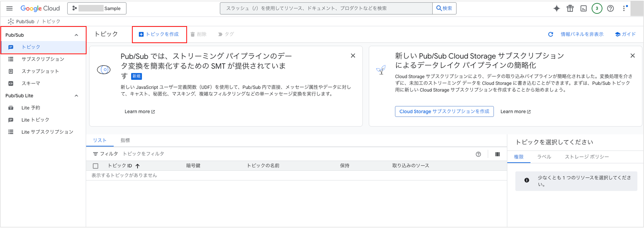644x228 pixels.
Task: Click the 検索 search button
Action: point(444,8)
